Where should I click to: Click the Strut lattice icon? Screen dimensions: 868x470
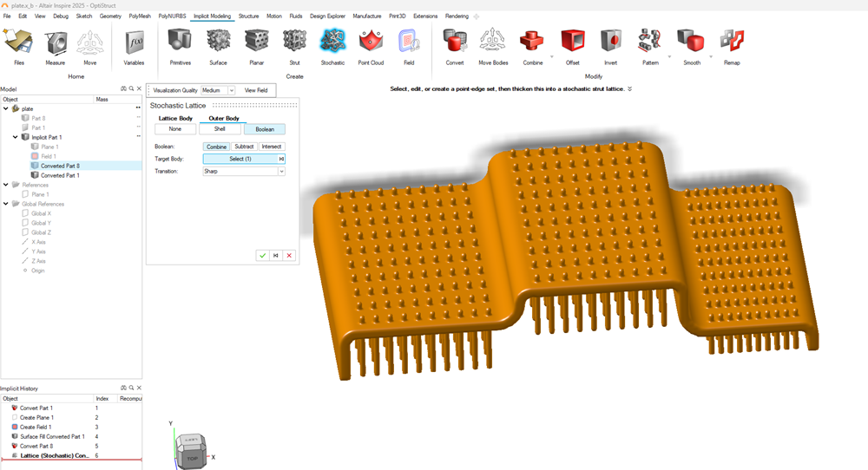(294, 42)
